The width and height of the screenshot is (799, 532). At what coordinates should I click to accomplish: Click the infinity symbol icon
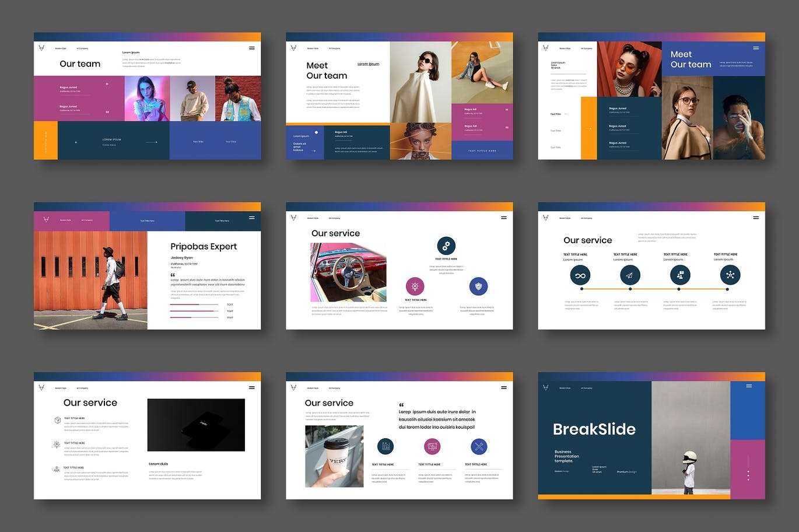coord(580,275)
